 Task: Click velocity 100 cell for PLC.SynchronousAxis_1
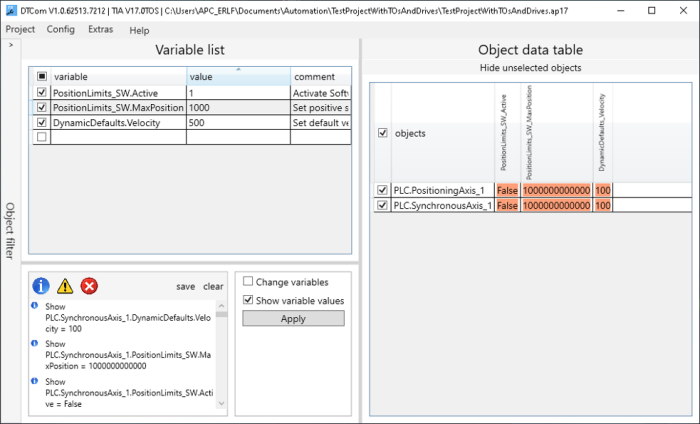pos(603,206)
